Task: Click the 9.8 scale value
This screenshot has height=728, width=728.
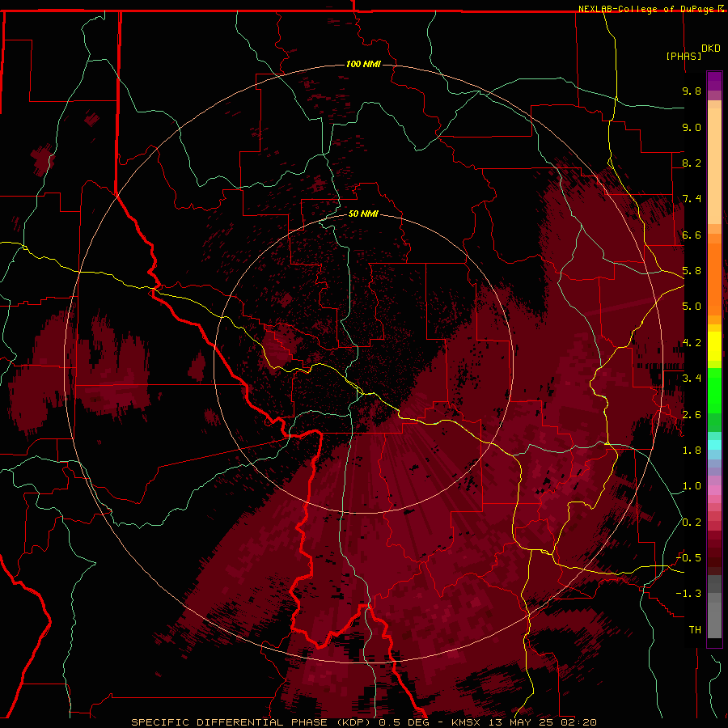Action: (692, 91)
